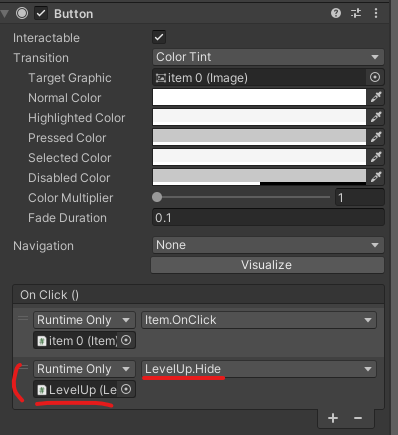Open object picker for item 0 (Item)
398x435 pixels.
pyautogui.click(x=126, y=340)
